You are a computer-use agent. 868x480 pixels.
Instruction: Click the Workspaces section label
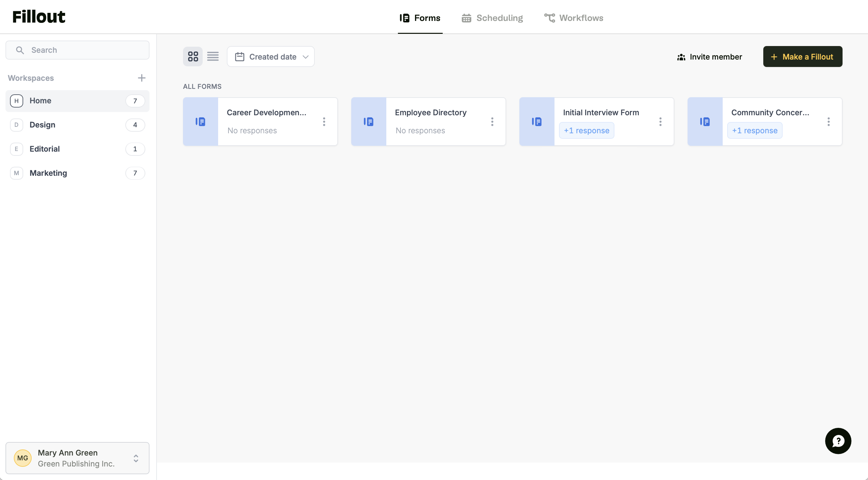pyautogui.click(x=31, y=78)
